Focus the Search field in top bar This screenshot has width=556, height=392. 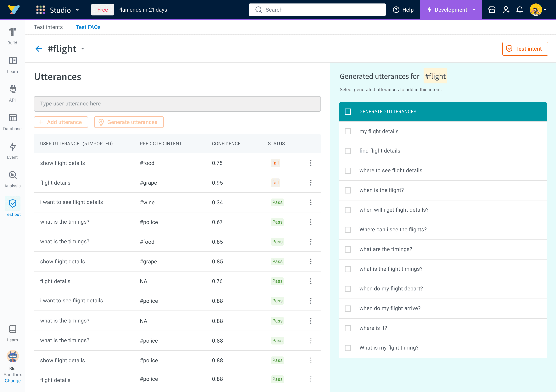pos(317,10)
